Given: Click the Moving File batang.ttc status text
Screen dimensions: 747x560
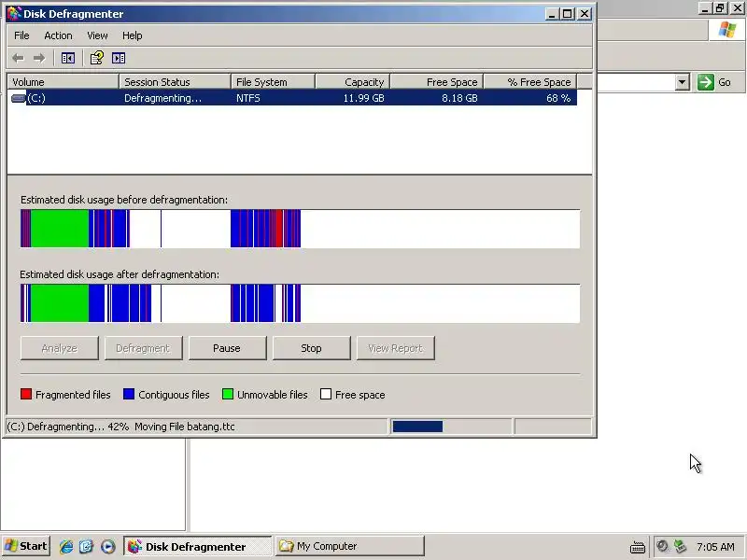Looking at the screenshot, I should [x=185, y=427].
